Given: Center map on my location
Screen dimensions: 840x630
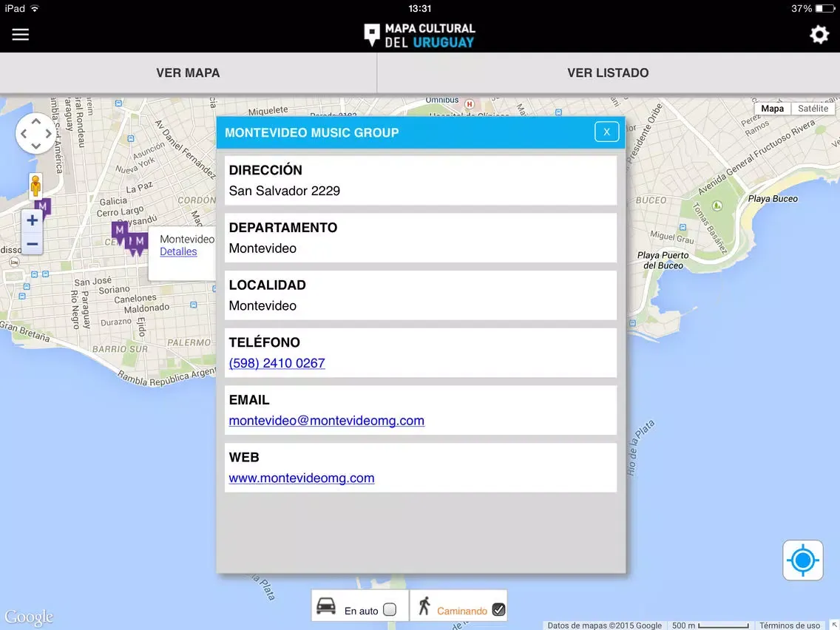Looking at the screenshot, I should pyautogui.click(x=802, y=560).
